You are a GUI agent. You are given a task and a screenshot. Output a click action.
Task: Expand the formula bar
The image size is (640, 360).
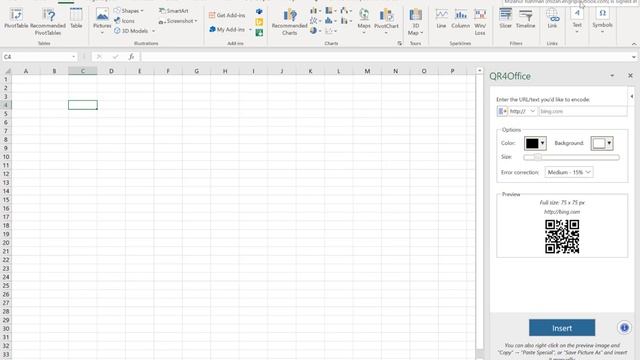tap(634, 57)
